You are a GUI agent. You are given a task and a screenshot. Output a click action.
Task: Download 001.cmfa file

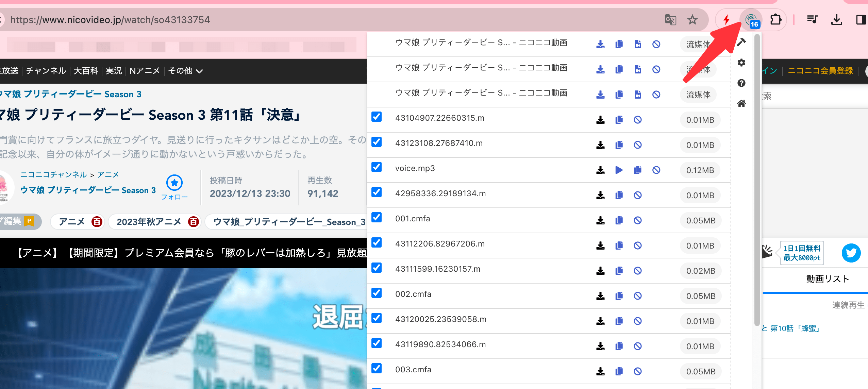click(600, 220)
